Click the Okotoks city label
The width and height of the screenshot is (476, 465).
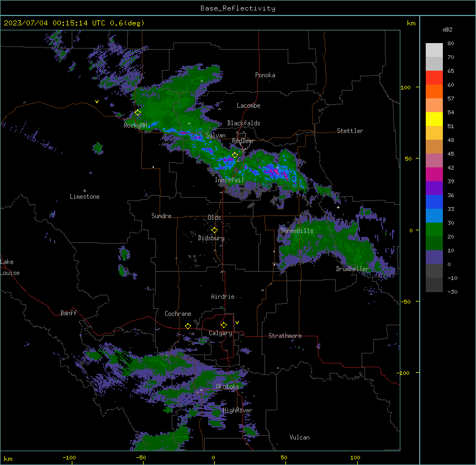pos(228,387)
